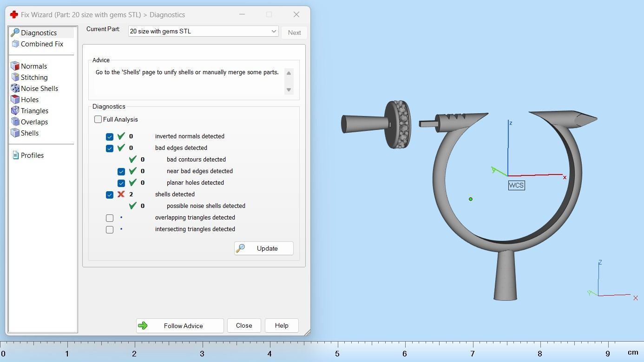The image size is (644, 362).
Task: Click the green point on the ring
Action: point(471,199)
